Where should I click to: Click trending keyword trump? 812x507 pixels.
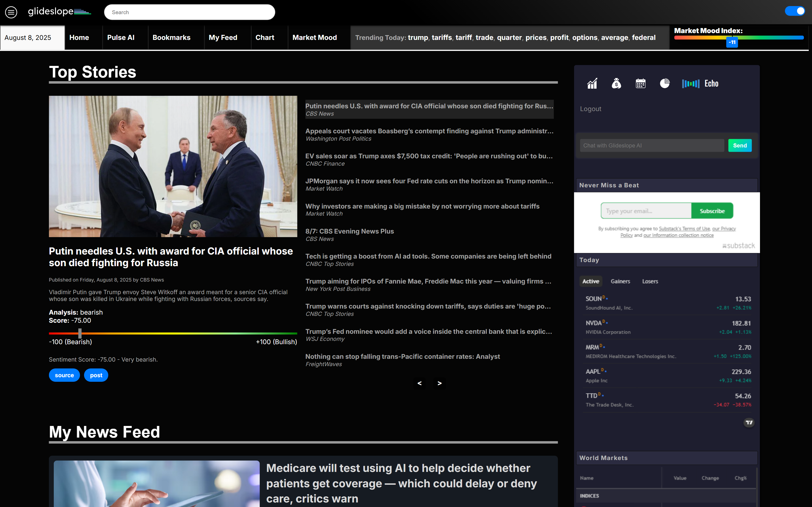pos(418,38)
